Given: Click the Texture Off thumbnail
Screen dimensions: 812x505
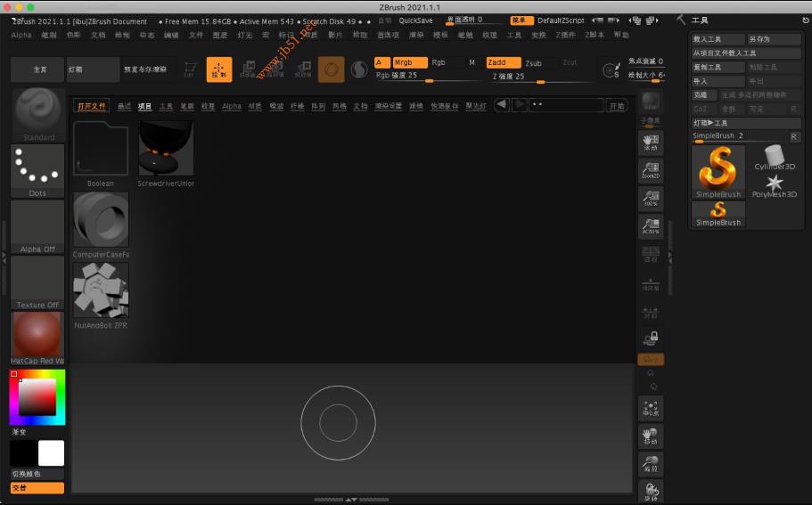Looking at the screenshot, I should coord(37,282).
